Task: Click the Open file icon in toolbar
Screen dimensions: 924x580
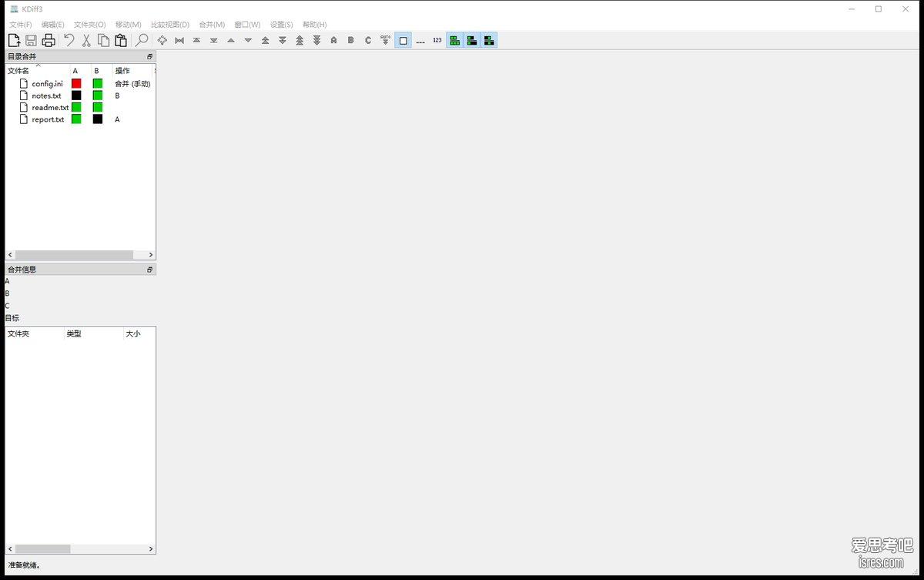Action: (14, 40)
